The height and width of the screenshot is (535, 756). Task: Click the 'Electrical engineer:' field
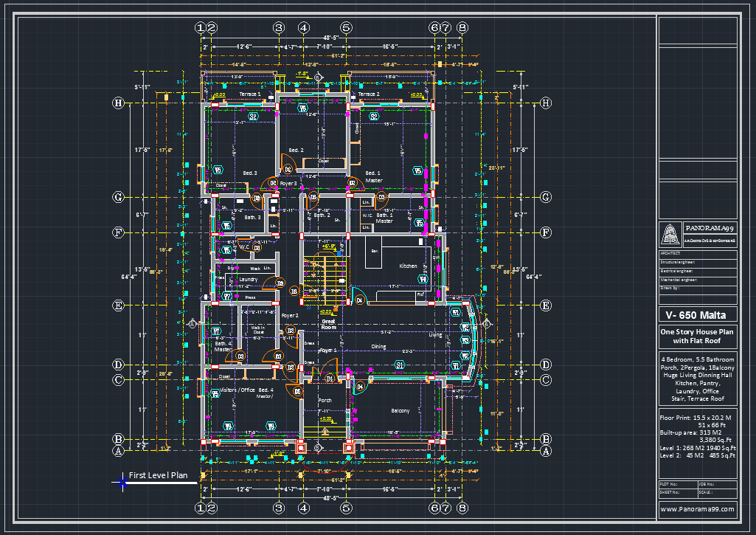click(x=698, y=271)
